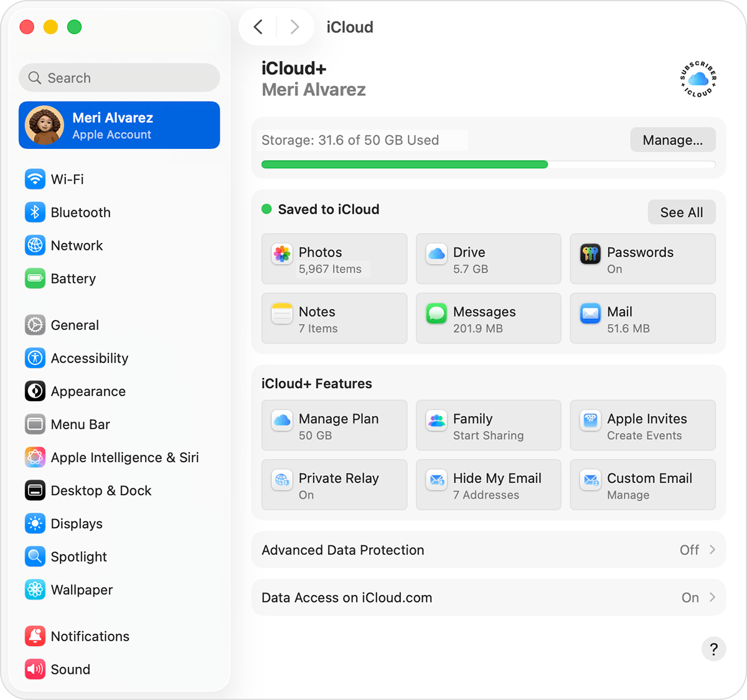Viewport: 747px width, 700px height.
Task: Expand the Advanced Data Protection row
Action: click(712, 550)
